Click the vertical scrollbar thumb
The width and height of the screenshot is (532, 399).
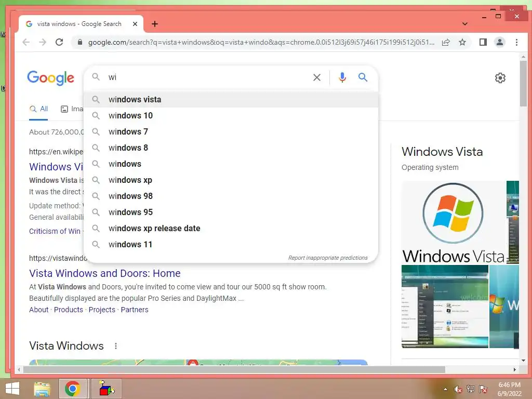point(523,83)
